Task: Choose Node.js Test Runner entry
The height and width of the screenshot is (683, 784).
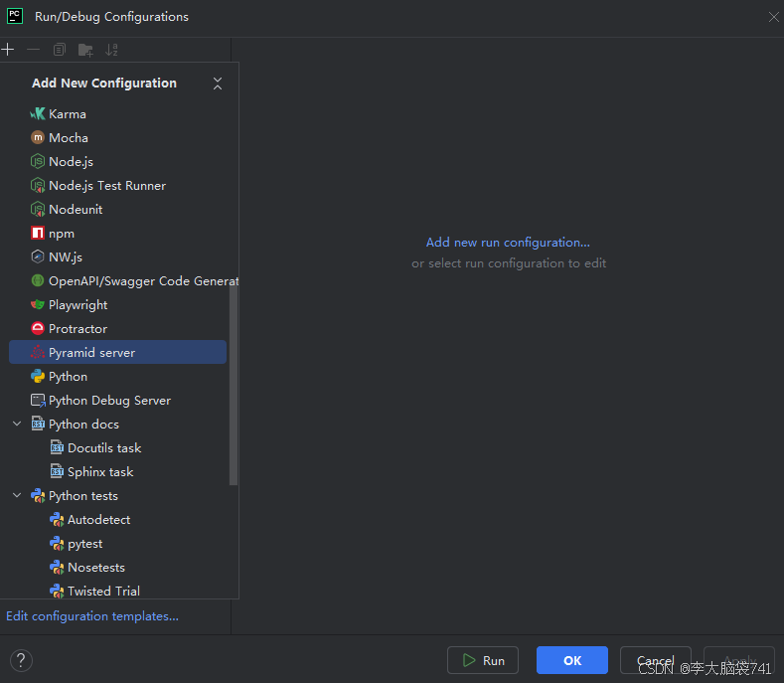Action: (x=117, y=186)
